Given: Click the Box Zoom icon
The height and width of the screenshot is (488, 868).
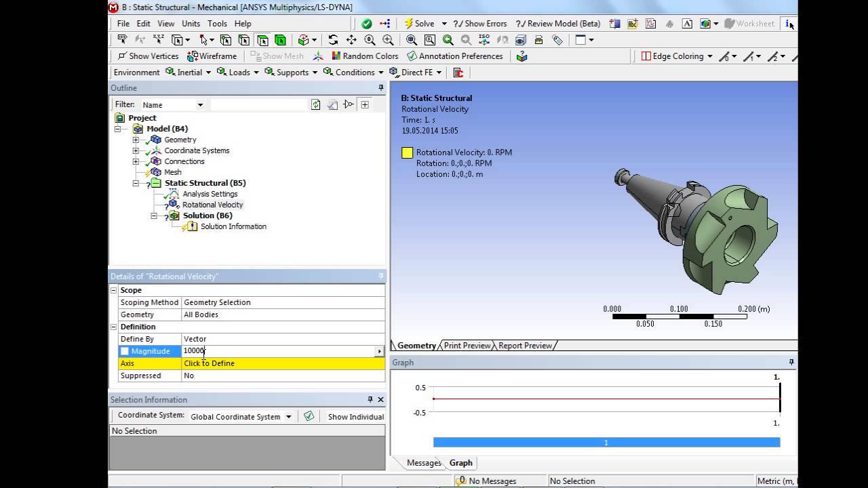Looking at the screenshot, I should point(388,40).
